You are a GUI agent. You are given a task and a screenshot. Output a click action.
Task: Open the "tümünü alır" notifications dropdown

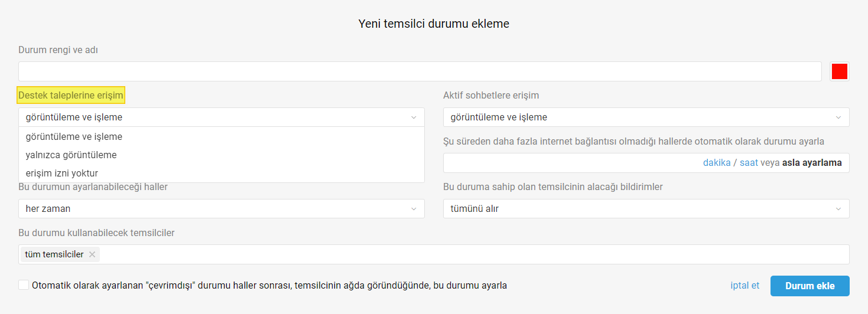coord(646,209)
